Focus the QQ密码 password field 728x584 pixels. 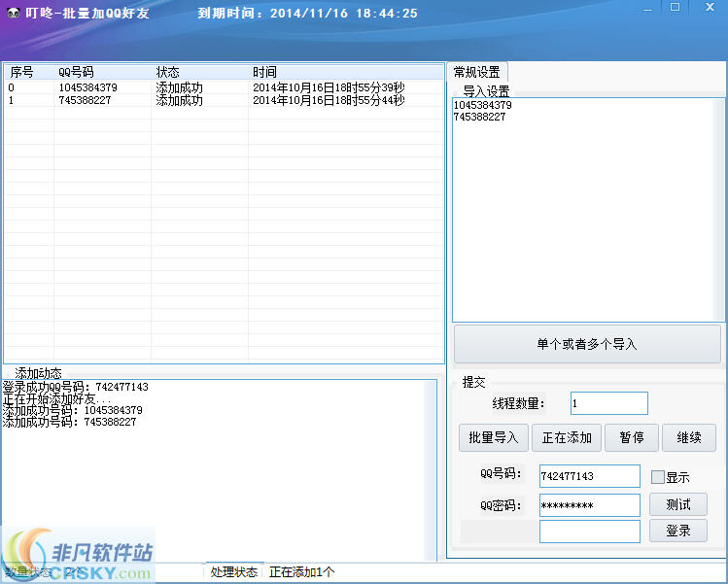(590, 505)
